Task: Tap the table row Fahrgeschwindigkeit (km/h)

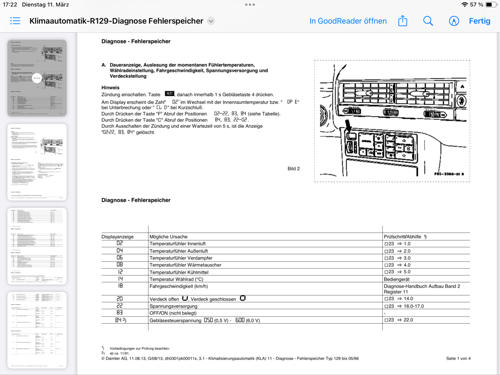Action: (286, 289)
